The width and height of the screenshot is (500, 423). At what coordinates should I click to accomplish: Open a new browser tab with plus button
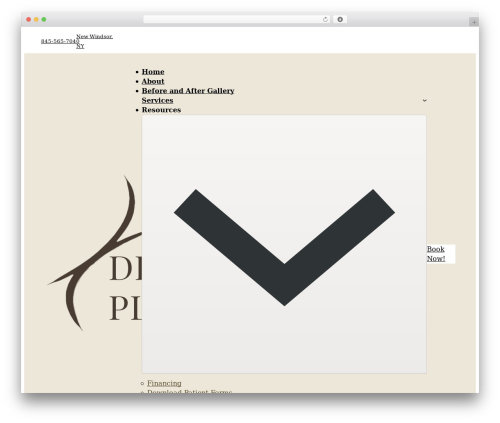tap(474, 22)
